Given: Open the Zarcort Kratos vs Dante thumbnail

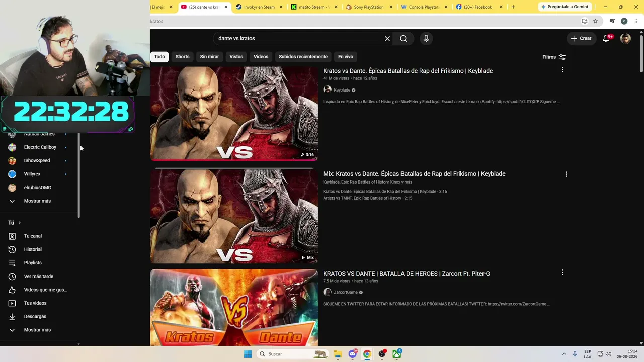Looking at the screenshot, I should [234, 308].
